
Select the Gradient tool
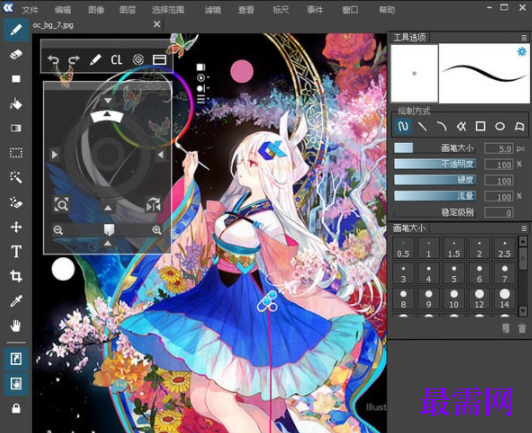coord(16,128)
